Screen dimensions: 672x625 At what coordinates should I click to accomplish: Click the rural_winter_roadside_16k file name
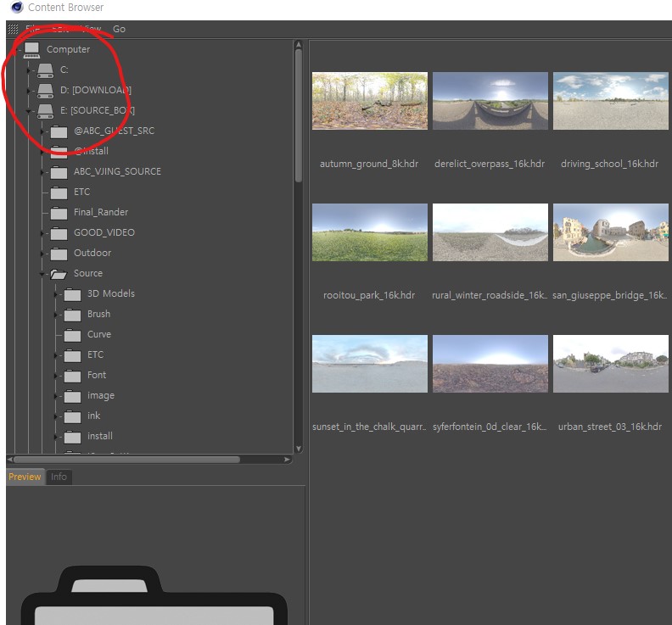[490, 296]
